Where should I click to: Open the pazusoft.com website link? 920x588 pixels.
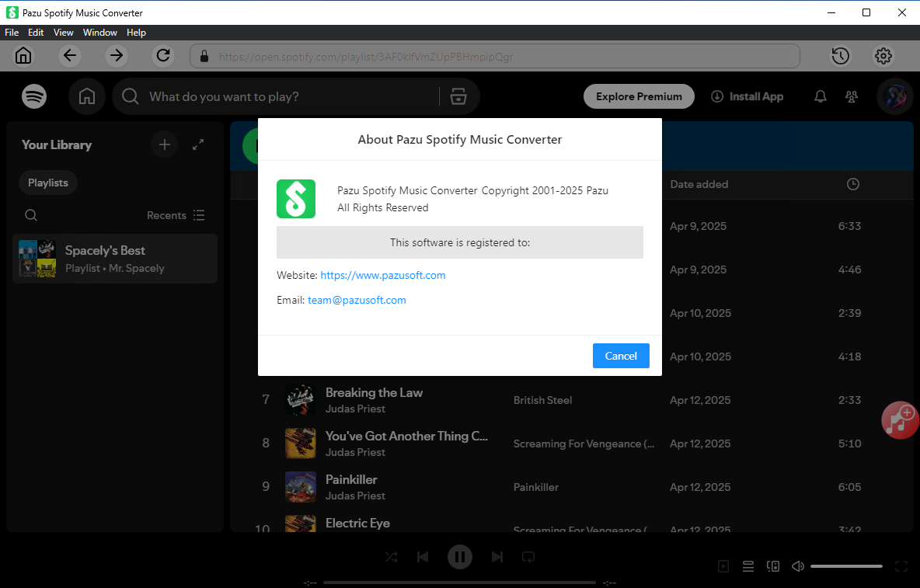(383, 276)
